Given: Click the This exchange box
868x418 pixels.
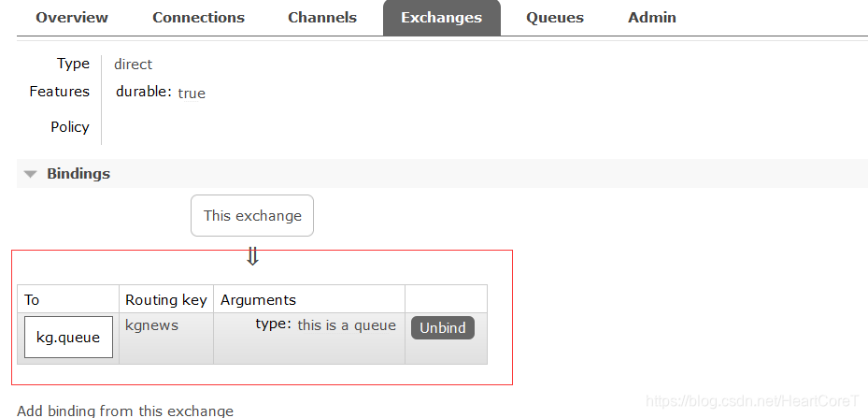Looking at the screenshot, I should (x=252, y=215).
